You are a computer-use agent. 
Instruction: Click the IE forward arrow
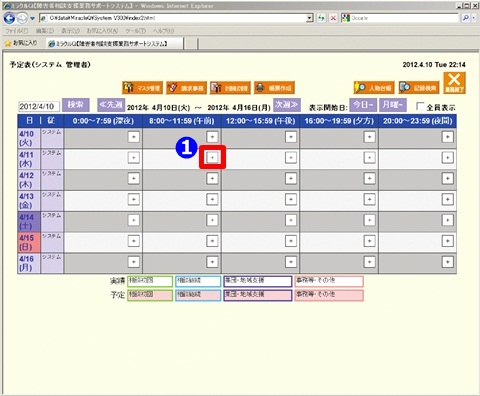coord(22,18)
